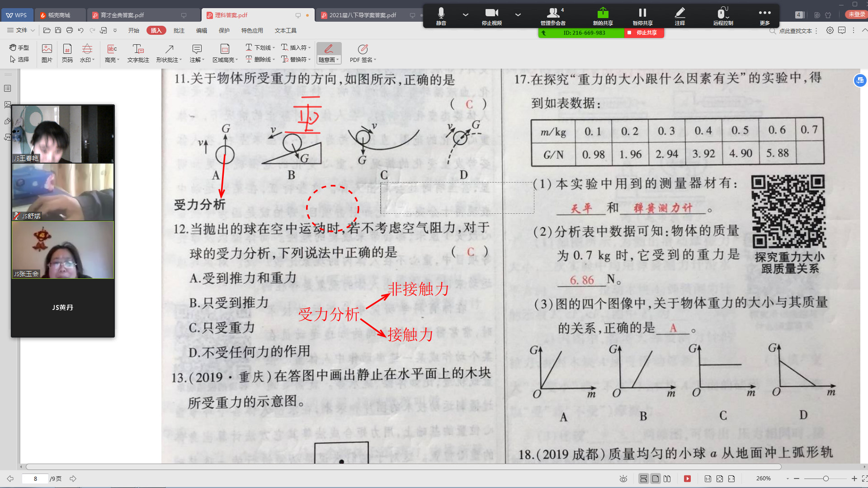The image size is (868, 488).
Task: Click the print icon in the quick toolbar
Action: coord(69,30)
